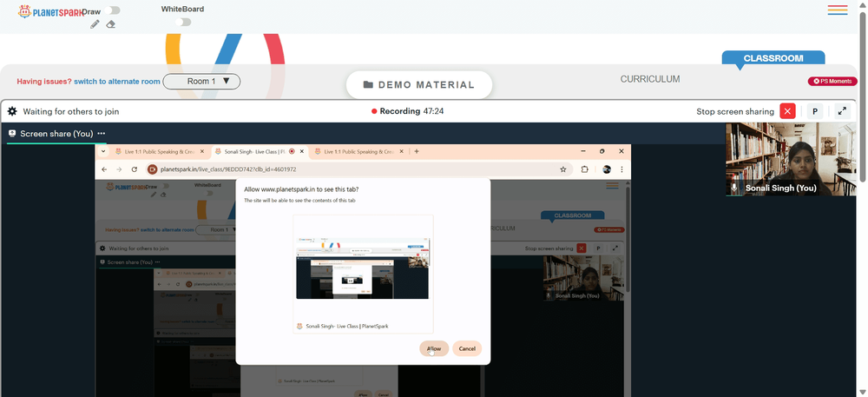
Task: Select the Screen share (You) tab
Action: (x=56, y=134)
